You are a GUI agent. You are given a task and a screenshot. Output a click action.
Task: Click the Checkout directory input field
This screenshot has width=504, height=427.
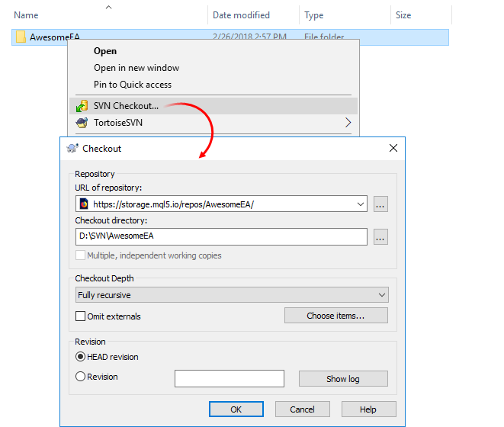221,236
